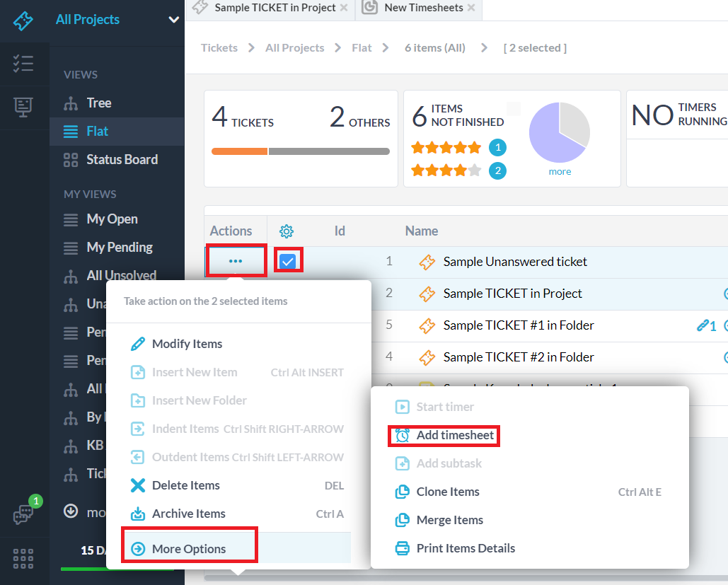
Task: Open Sample TICKET #2 in Folder row
Action: (x=519, y=357)
